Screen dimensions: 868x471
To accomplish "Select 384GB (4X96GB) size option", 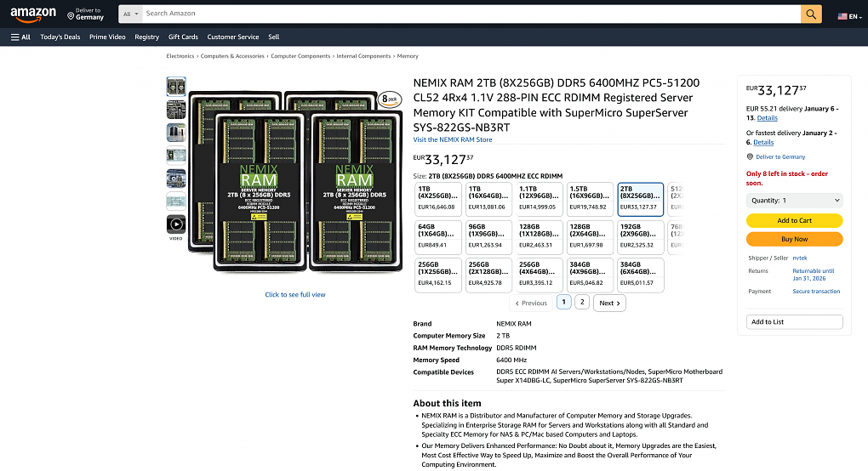I will (x=590, y=275).
